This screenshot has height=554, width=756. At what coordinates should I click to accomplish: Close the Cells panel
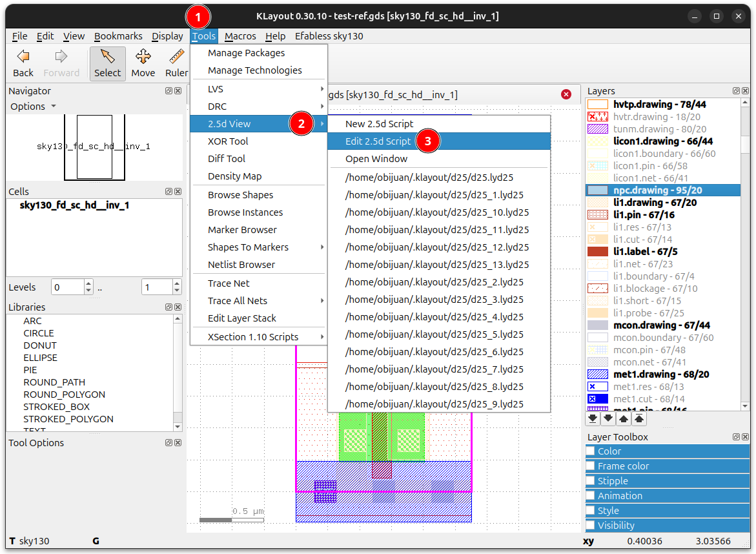click(178, 191)
